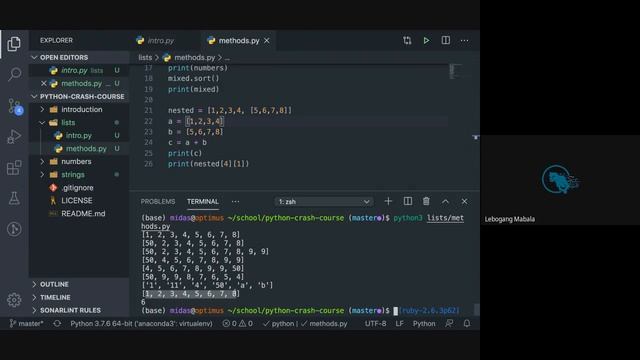640x360 pixels.
Task: Open the LICENSE file
Action: 79,201
